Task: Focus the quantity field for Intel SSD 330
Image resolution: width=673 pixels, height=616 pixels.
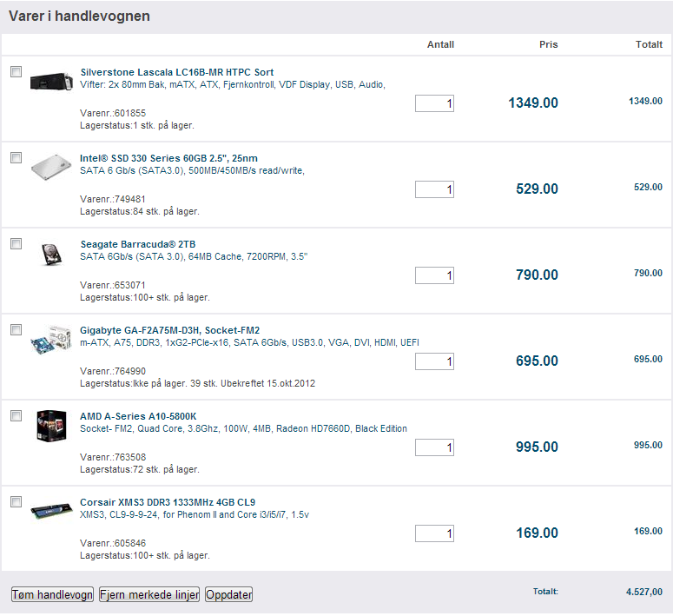Action: [x=434, y=189]
